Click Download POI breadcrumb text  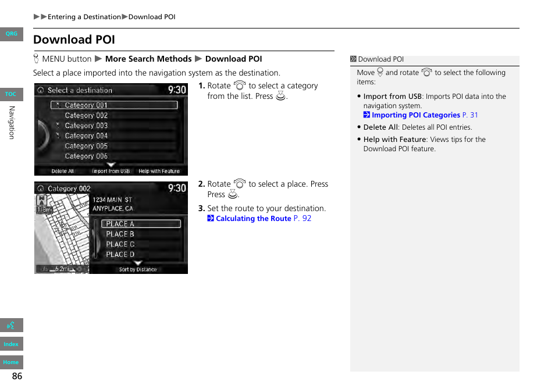[152, 17]
